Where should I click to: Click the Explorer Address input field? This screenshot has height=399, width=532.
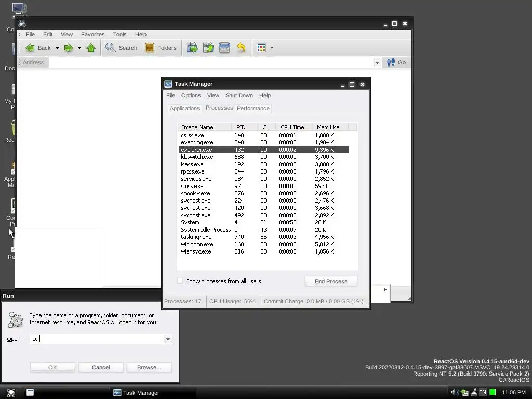click(x=211, y=63)
